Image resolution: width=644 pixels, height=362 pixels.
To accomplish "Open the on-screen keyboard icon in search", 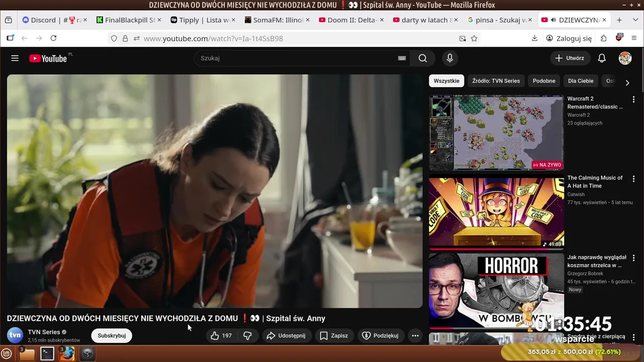I will coord(401,58).
